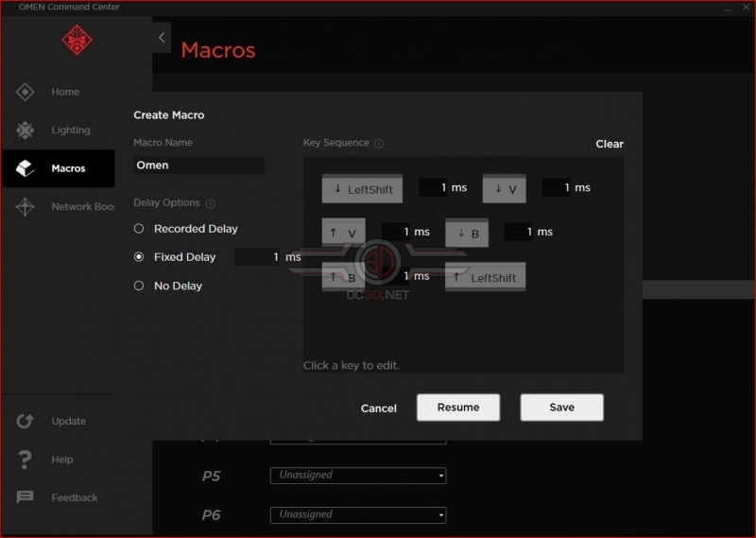
Task: Click the Home diamond icon
Action: point(26,92)
